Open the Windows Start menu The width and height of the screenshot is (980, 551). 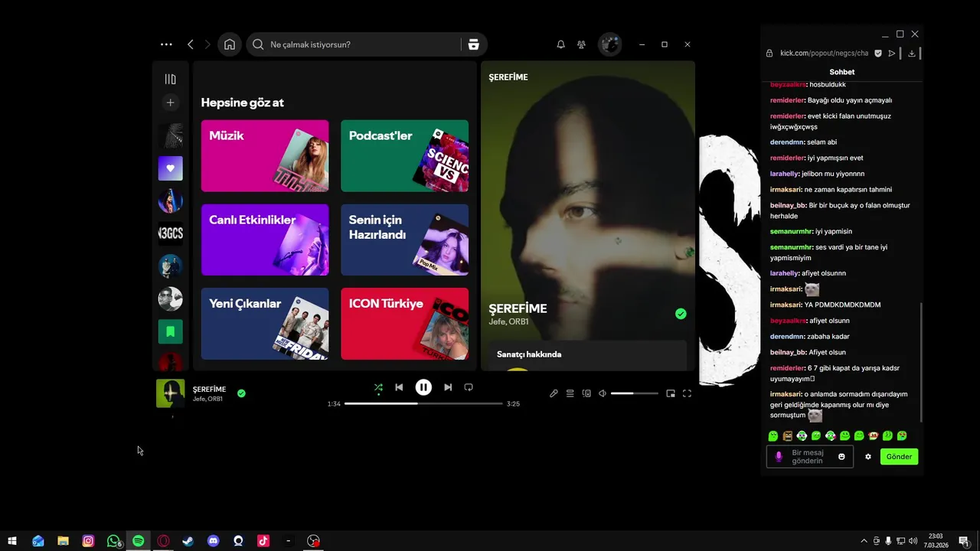(12, 541)
